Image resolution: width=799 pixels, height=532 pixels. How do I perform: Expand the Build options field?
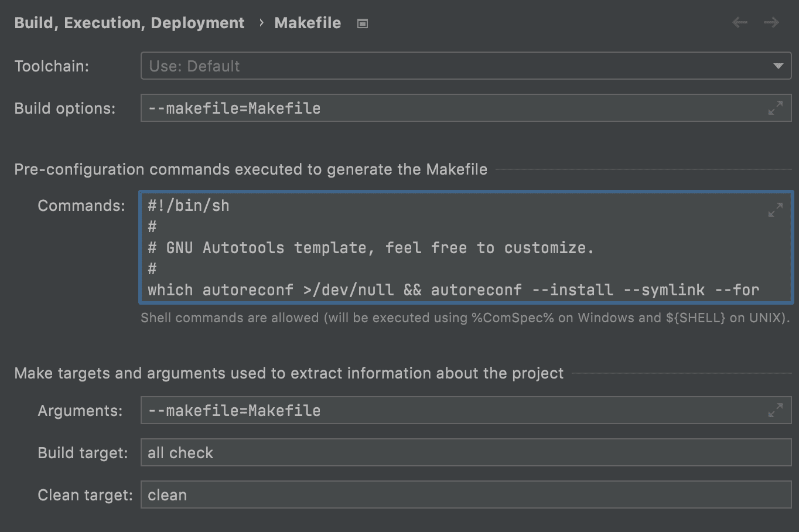(775, 108)
